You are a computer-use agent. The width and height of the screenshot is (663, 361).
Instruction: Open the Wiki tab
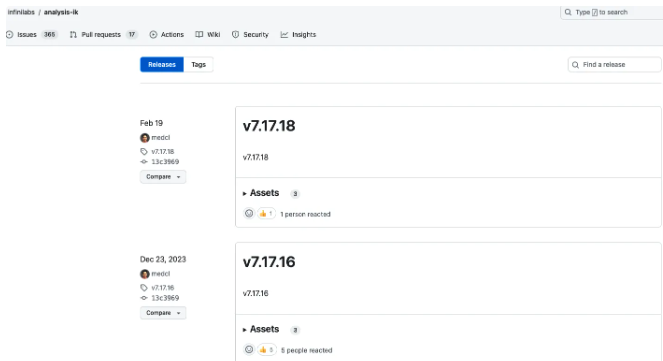click(x=208, y=35)
